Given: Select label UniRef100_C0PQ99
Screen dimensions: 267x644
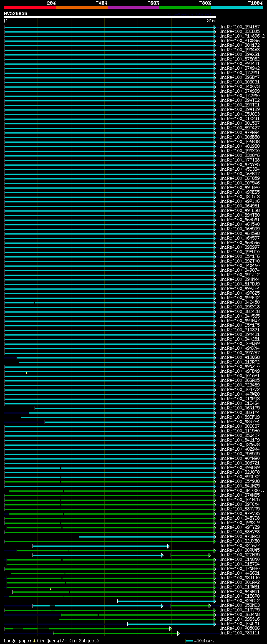Looking at the screenshot, I should (239, 343).
